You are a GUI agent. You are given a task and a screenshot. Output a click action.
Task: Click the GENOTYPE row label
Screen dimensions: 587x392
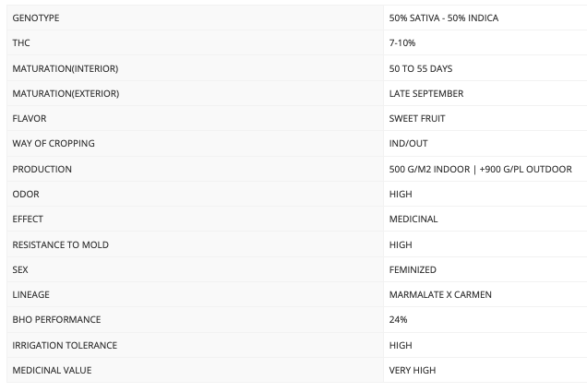pos(36,18)
